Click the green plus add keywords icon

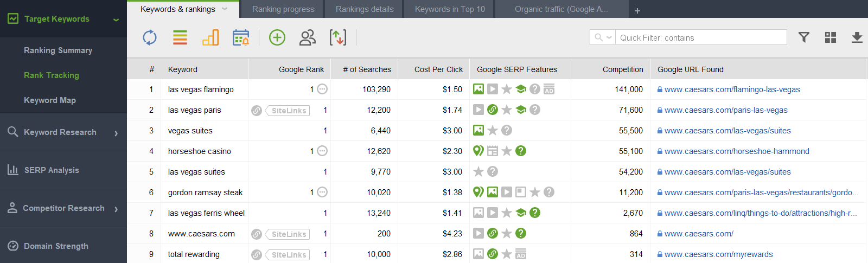click(277, 37)
